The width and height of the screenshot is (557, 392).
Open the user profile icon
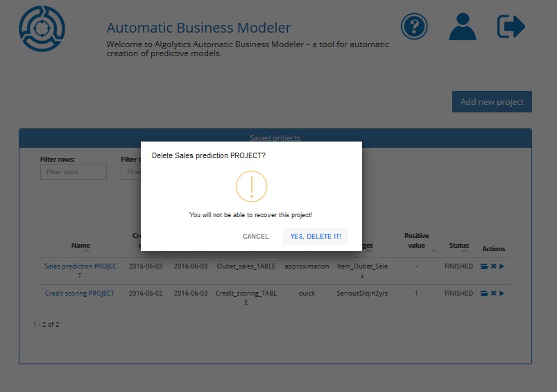pos(463,27)
